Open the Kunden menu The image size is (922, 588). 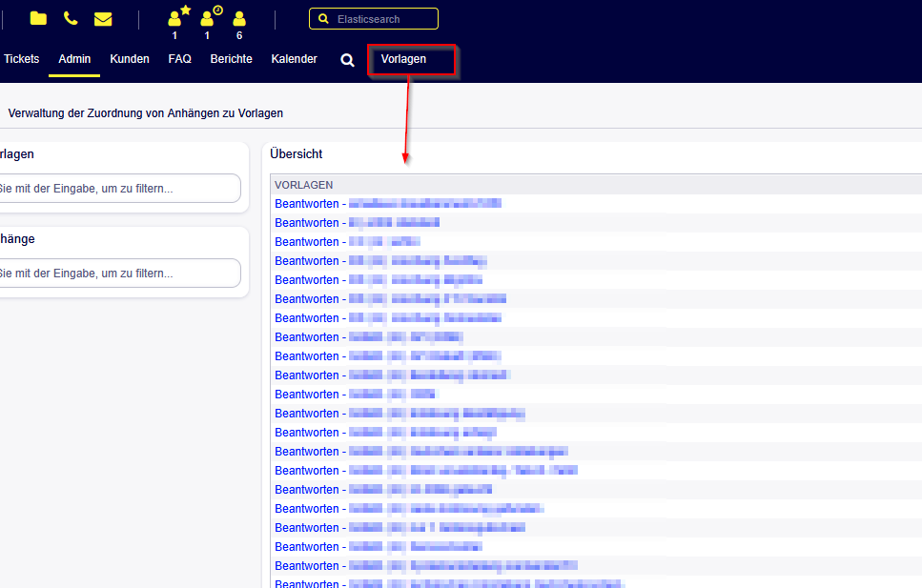(130, 59)
